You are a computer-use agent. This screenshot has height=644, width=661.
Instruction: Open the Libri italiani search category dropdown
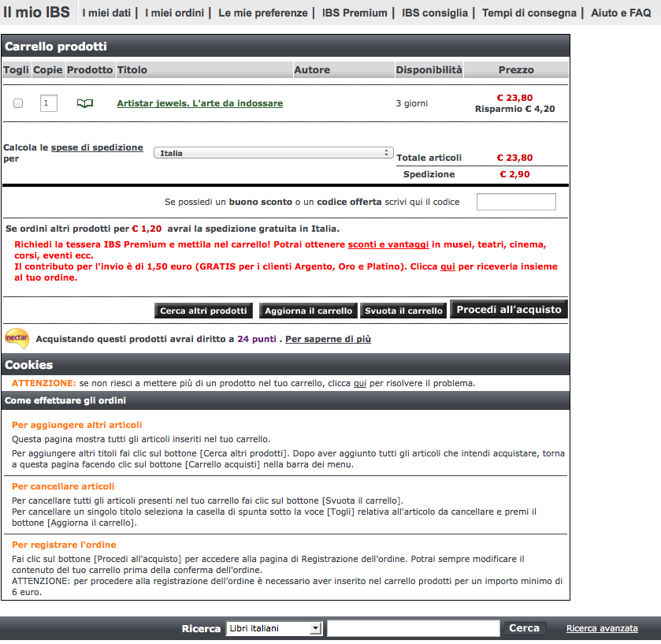click(274, 628)
